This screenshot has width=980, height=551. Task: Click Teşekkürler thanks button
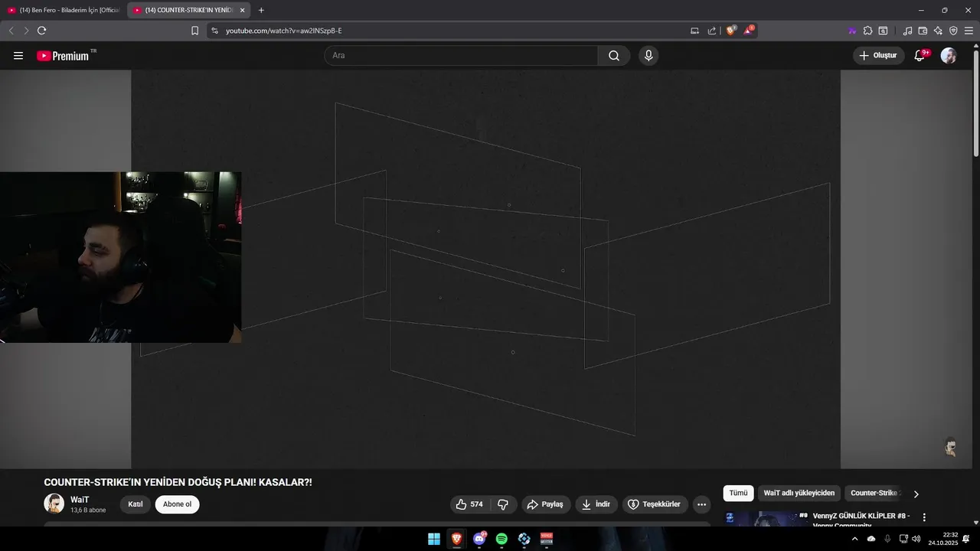(655, 504)
